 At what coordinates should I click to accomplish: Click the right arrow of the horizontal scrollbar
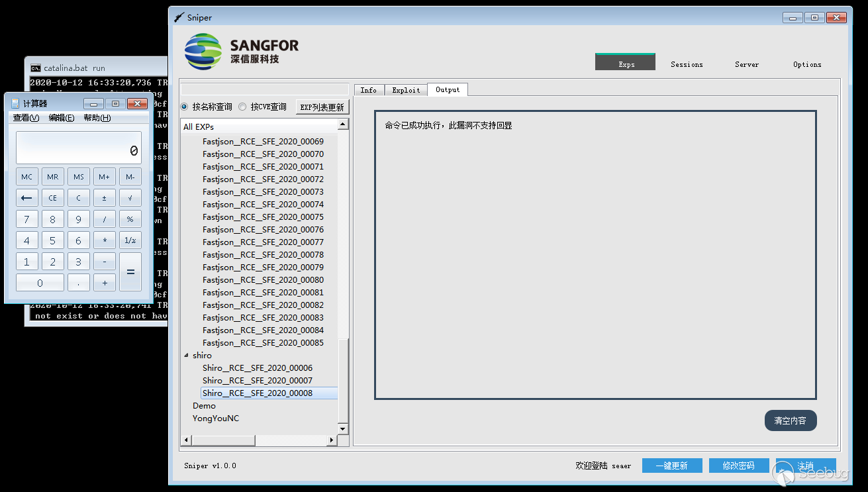pos(332,440)
